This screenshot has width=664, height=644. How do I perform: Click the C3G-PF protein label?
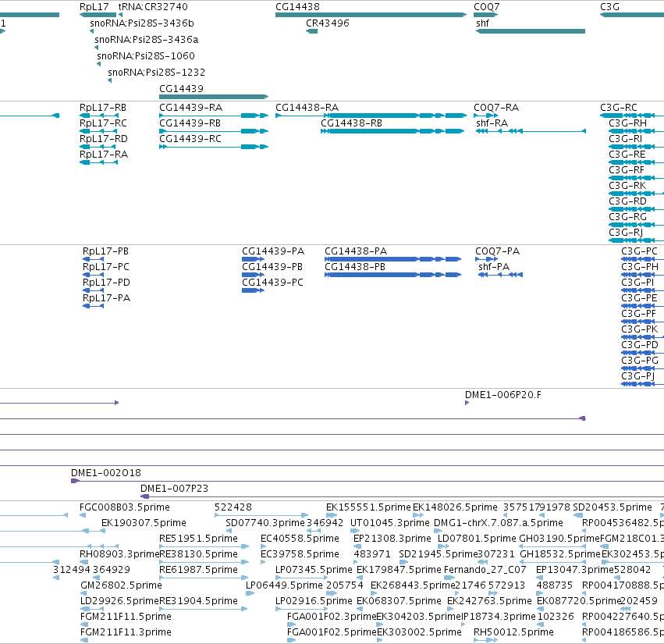point(638,314)
